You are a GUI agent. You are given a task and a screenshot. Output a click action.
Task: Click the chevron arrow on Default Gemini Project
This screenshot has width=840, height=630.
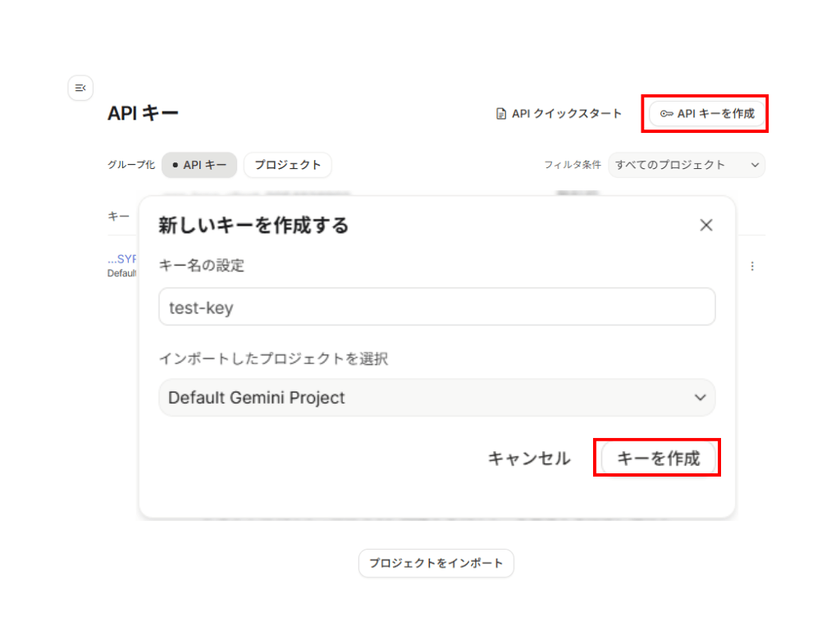point(700,398)
